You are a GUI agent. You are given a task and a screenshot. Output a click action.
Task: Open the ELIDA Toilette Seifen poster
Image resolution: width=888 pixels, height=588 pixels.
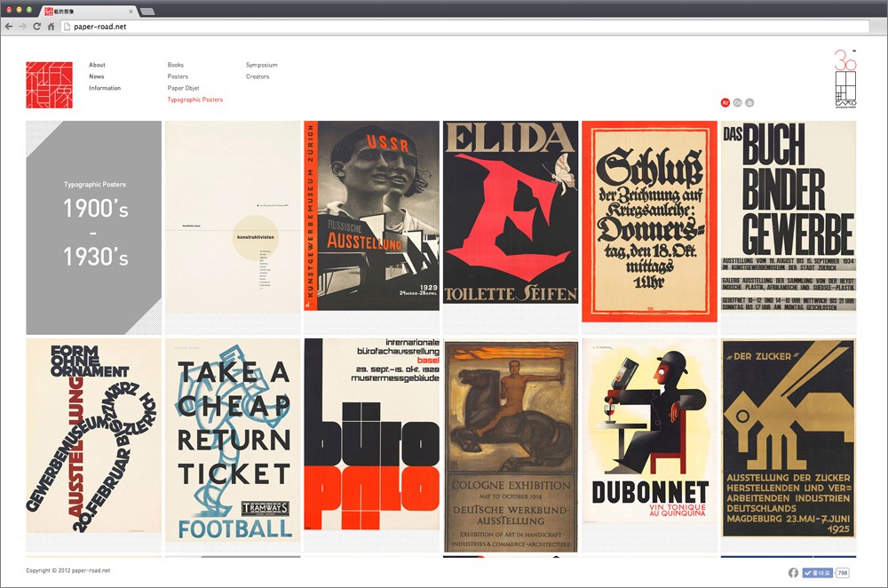tap(511, 212)
